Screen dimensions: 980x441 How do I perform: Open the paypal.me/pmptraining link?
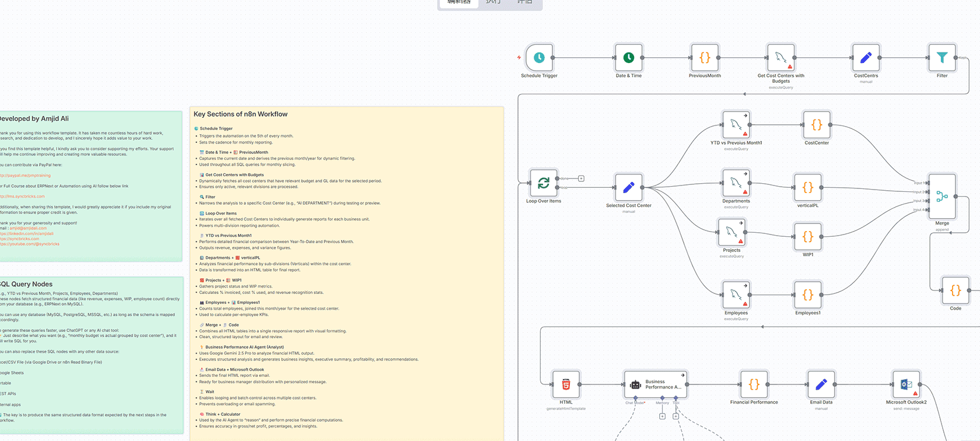pos(26,176)
